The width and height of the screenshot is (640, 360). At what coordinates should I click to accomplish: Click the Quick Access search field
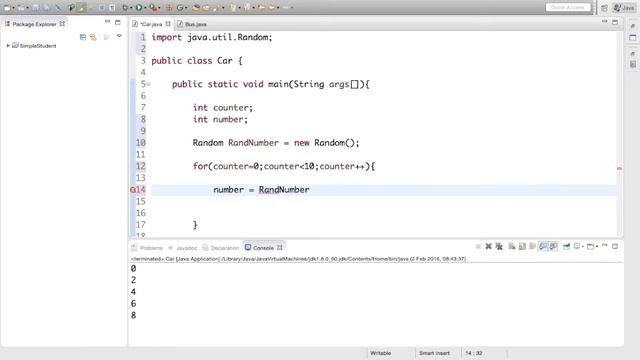(x=568, y=7)
